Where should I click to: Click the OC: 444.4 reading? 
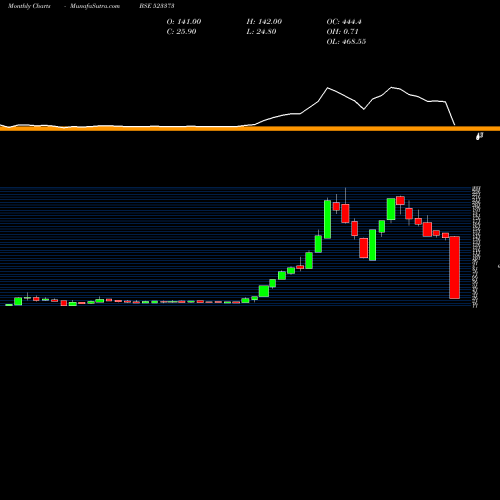(x=344, y=22)
